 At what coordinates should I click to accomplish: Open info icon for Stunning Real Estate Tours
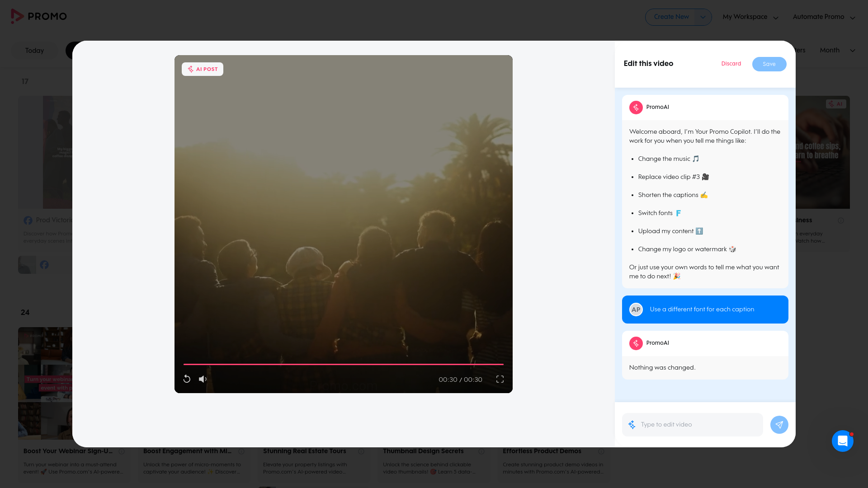click(x=361, y=451)
